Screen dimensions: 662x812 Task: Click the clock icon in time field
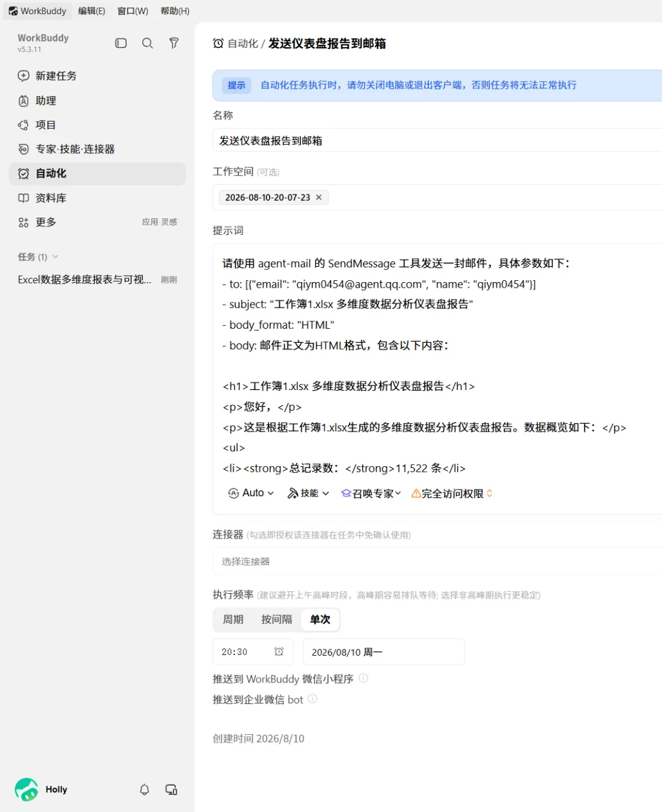tap(279, 652)
